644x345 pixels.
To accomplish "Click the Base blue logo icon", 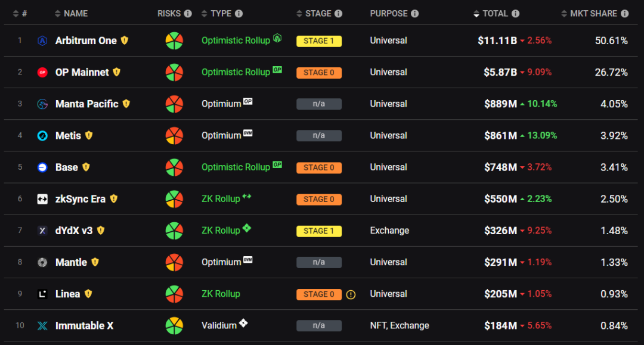I will tap(42, 167).
